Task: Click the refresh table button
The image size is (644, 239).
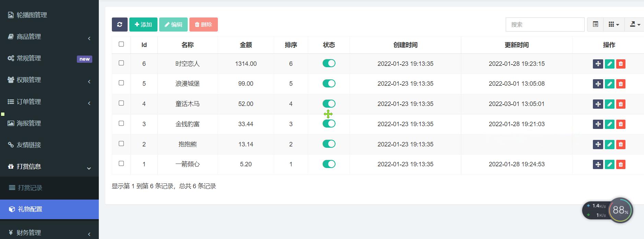Action: 119,24
